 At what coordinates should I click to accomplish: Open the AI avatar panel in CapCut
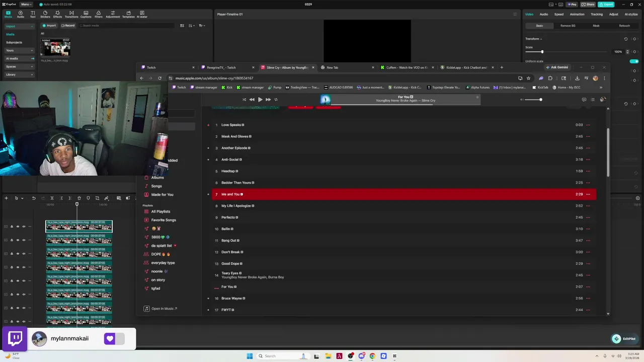(142, 15)
